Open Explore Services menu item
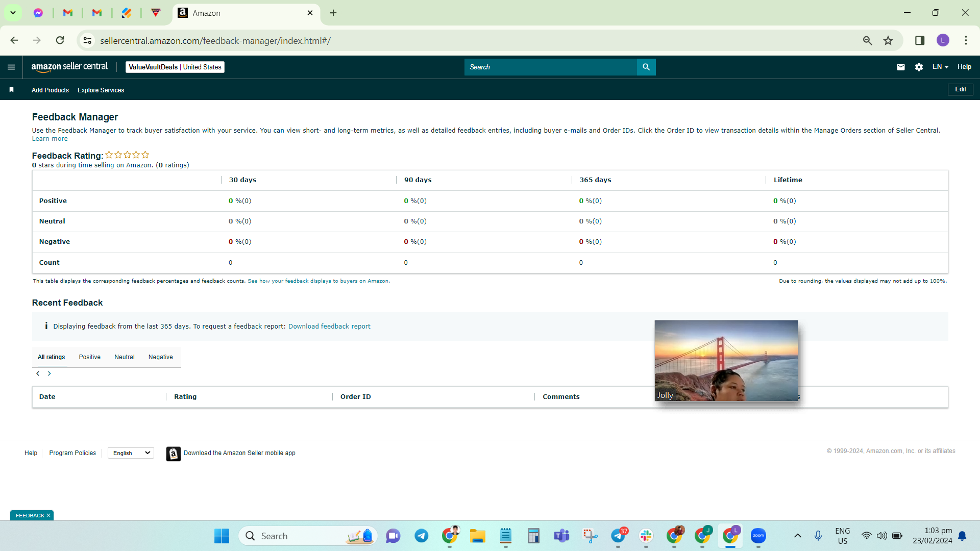Viewport: 980px width, 551px height. pyautogui.click(x=101, y=90)
